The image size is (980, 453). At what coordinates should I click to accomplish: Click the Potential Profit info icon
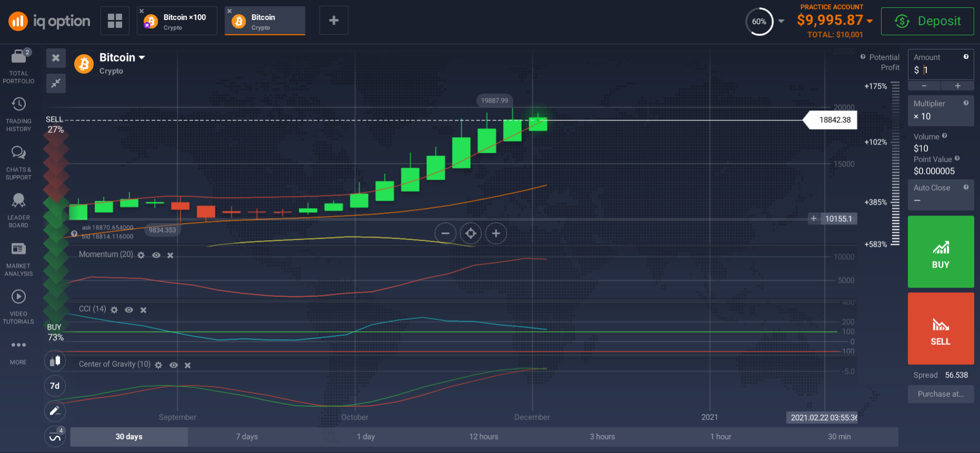coord(863,57)
